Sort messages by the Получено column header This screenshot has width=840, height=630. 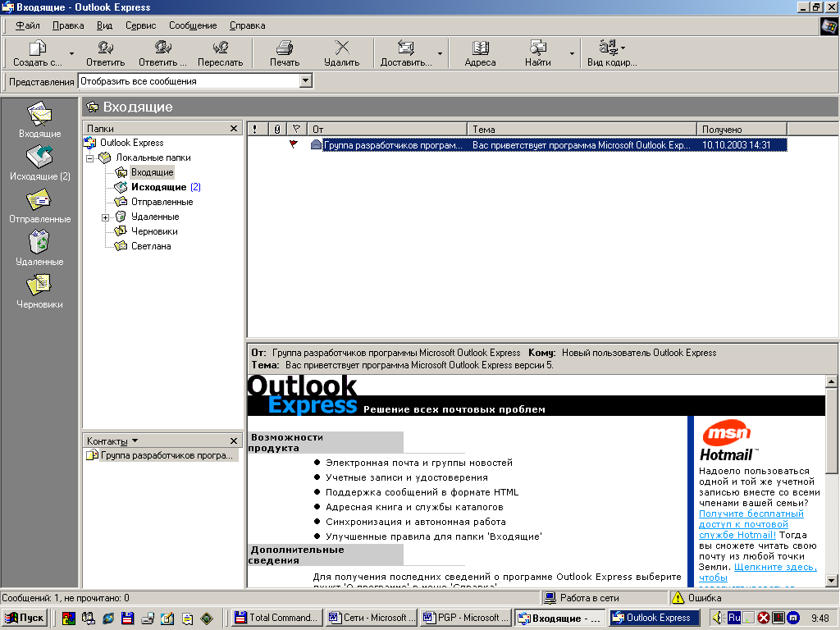[x=742, y=129]
